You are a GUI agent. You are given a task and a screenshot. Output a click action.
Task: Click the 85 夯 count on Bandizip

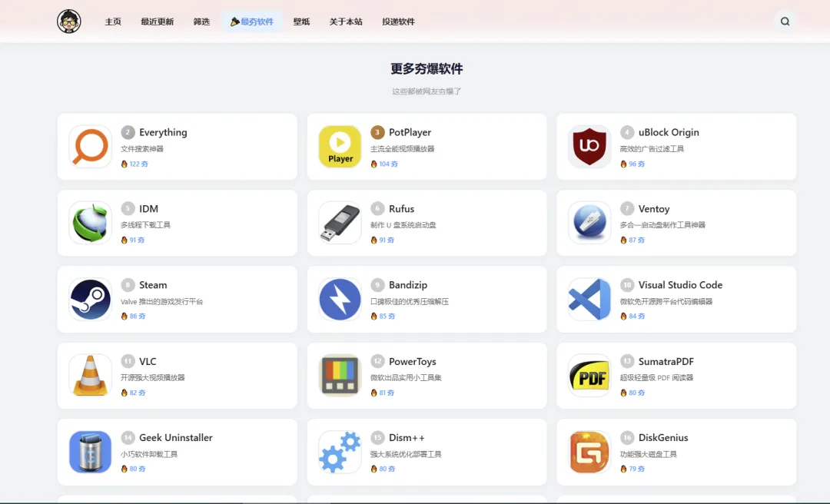(387, 316)
